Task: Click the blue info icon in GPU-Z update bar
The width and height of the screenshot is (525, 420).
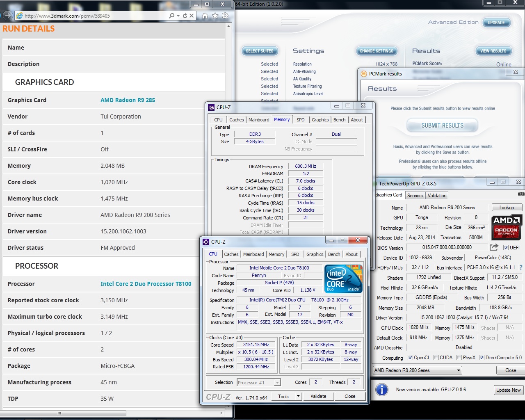Action: point(382,390)
